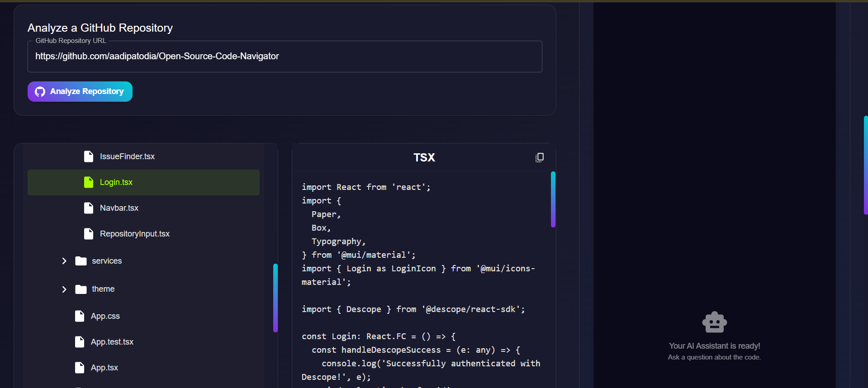The height and width of the screenshot is (388, 868).
Task: Select the theme folder row
Action: [x=143, y=289]
